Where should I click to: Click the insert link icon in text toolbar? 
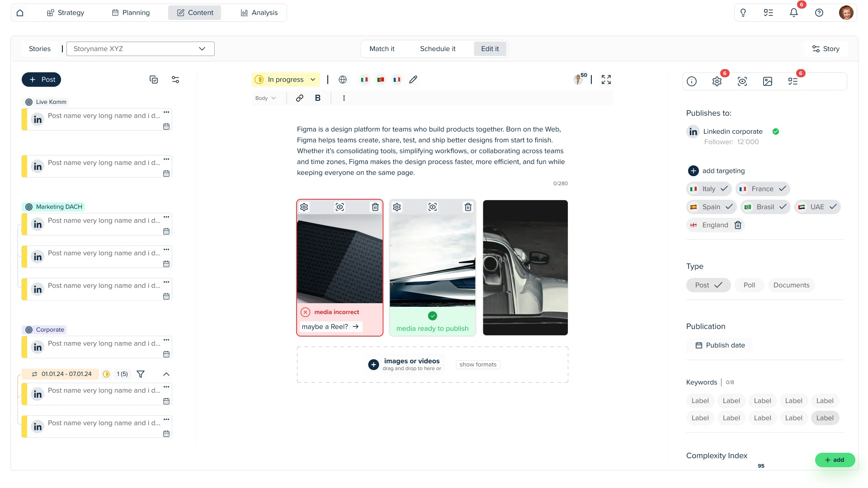click(x=299, y=98)
